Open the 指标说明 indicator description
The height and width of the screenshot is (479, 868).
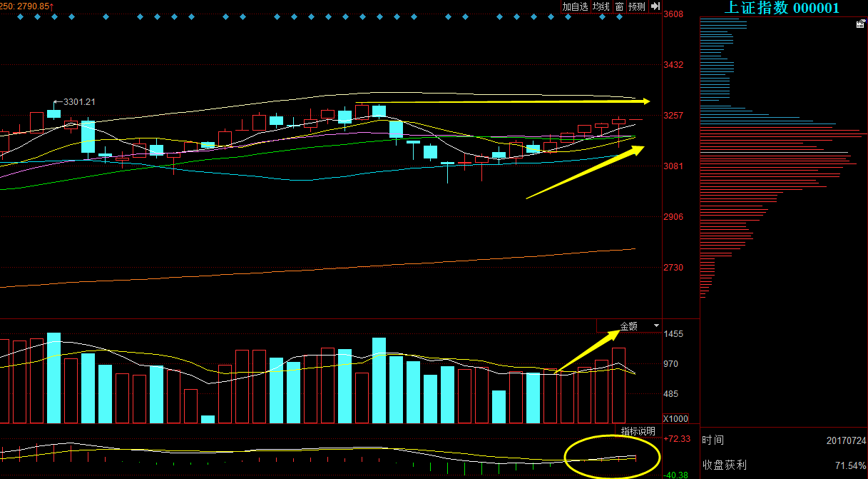pyautogui.click(x=638, y=430)
